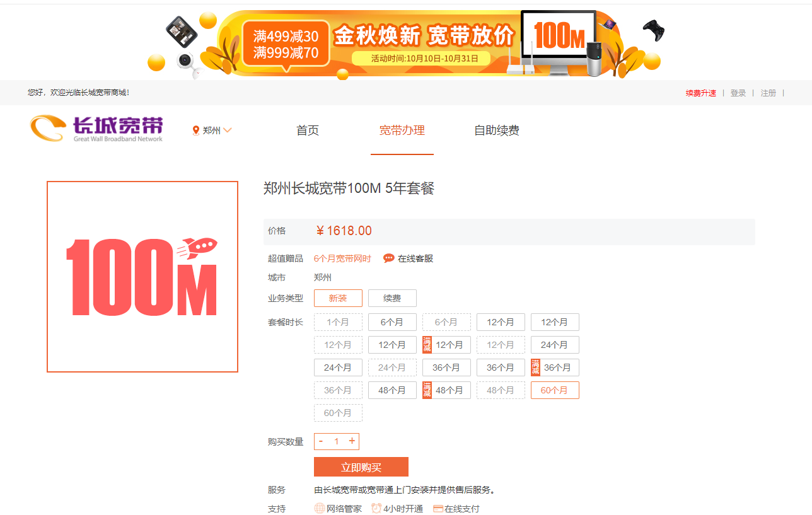Click the online customer service chat icon
The width and height of the screenshot is (812, 515).
click(x=389, y=258)
